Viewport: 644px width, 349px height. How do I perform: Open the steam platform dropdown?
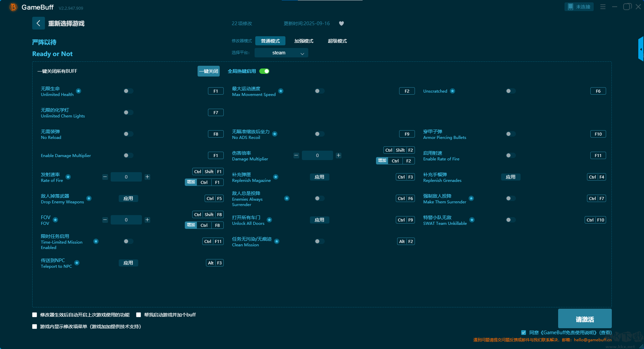pos(281,53)
